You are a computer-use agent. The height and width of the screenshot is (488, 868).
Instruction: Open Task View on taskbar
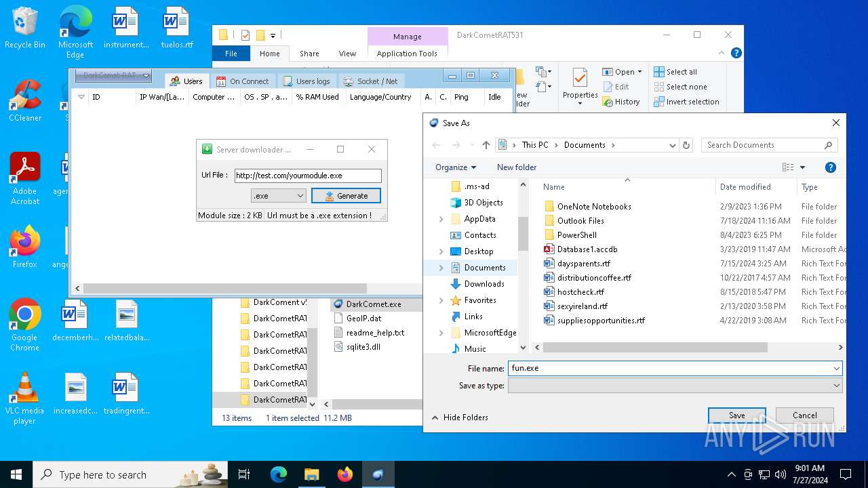pos(244,474)
